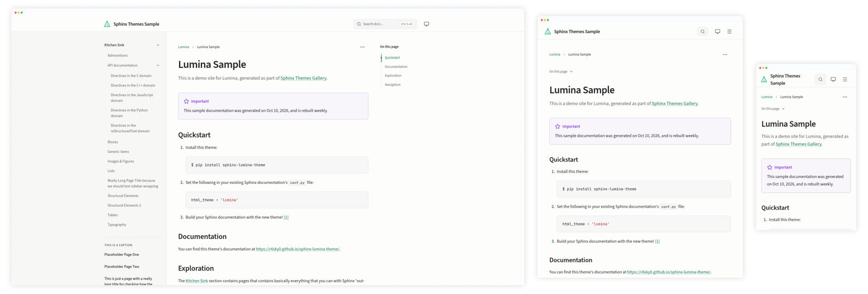This screenshot has width=868, height=294.
Task: Jump to Quickstart in On this page
Action: click(392, 58)
